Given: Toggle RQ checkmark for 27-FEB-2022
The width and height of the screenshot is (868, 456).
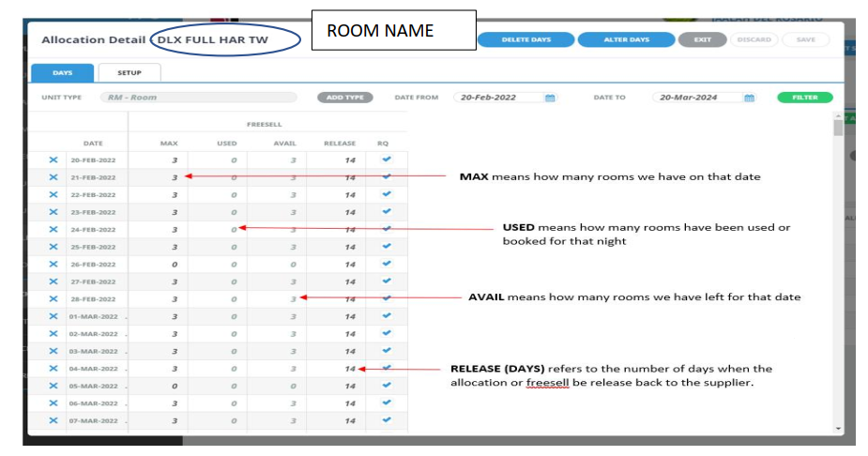Looking at the screenshot, I should point(387,281).
